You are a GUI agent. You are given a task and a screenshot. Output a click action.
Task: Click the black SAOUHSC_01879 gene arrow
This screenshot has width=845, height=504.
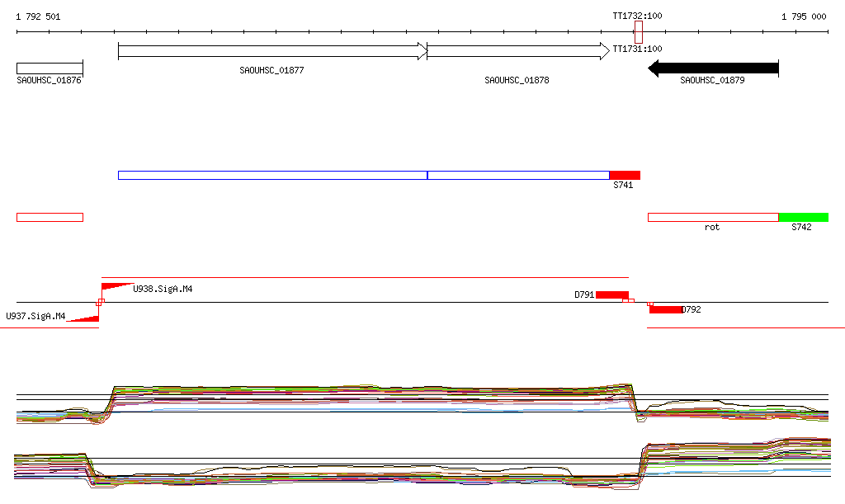tap(713, 68)
